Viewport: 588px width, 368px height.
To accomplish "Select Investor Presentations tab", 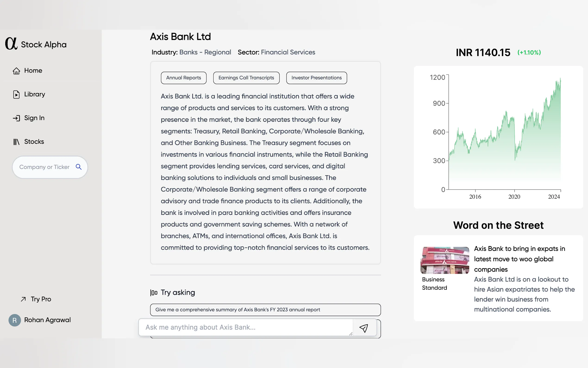I will click(316, 78).
